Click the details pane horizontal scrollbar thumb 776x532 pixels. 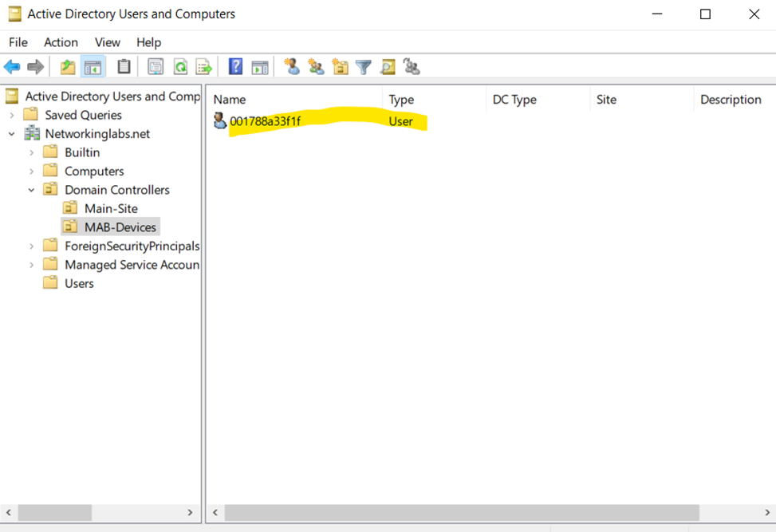pos(462,513)
